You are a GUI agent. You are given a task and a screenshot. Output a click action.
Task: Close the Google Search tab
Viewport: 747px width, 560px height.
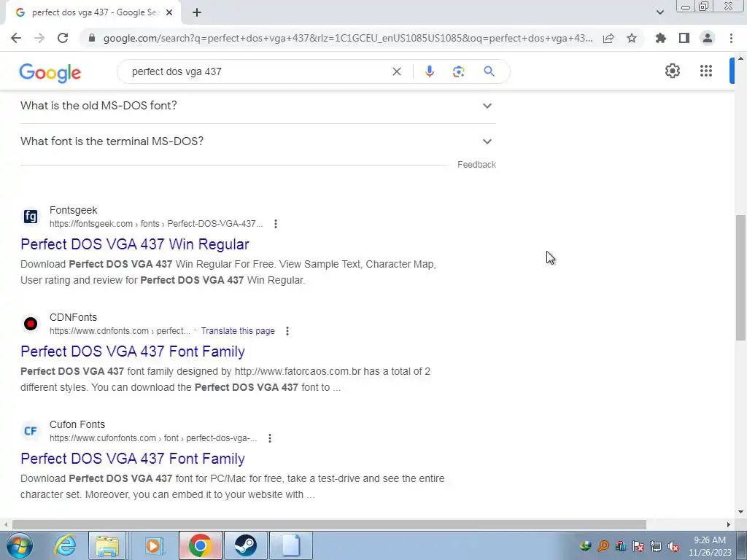tap(169, 13)
